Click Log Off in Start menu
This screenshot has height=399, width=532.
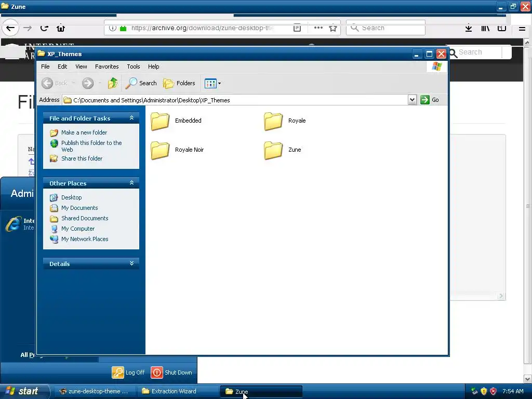coord(128,373)
